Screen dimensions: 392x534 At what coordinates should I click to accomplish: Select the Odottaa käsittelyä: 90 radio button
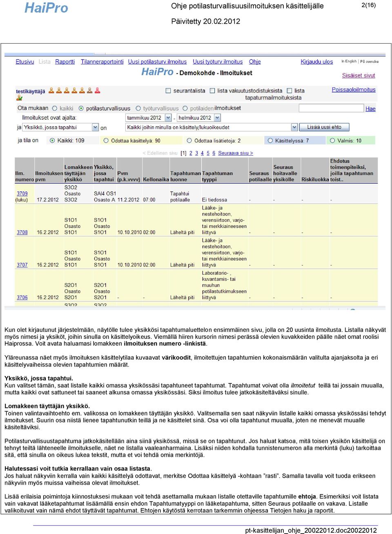(x=106, y=140)
